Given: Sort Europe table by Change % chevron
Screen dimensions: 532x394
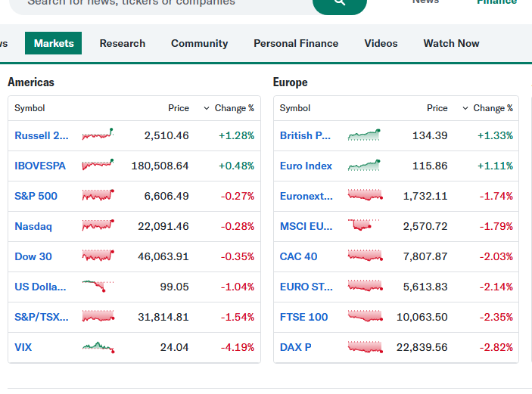Looking at the screenshot, I should [x=465, y=108].
